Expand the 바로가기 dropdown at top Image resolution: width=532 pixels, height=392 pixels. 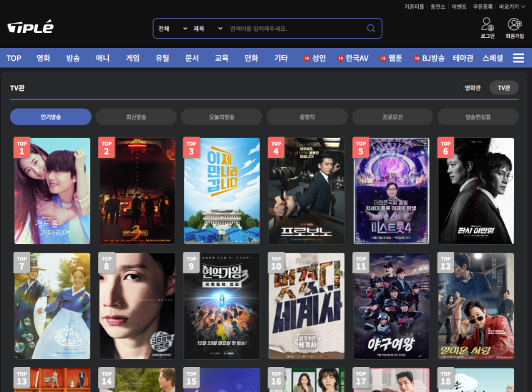coord(512,6)
